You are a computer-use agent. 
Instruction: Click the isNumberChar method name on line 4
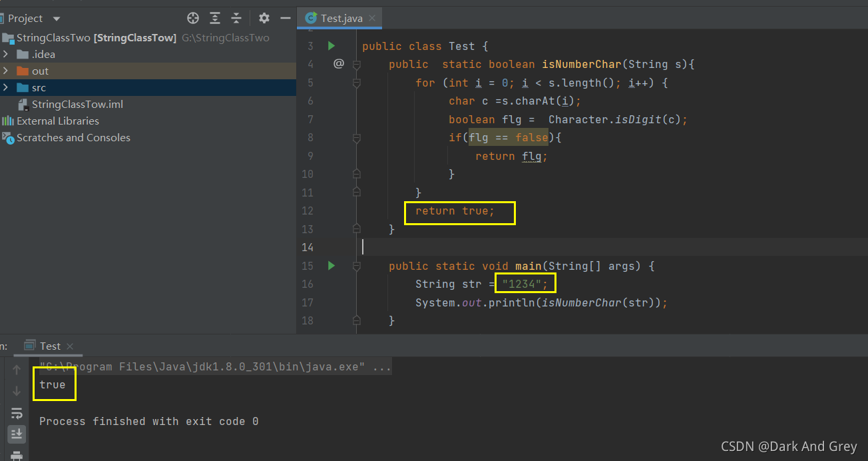pos(582,64)
